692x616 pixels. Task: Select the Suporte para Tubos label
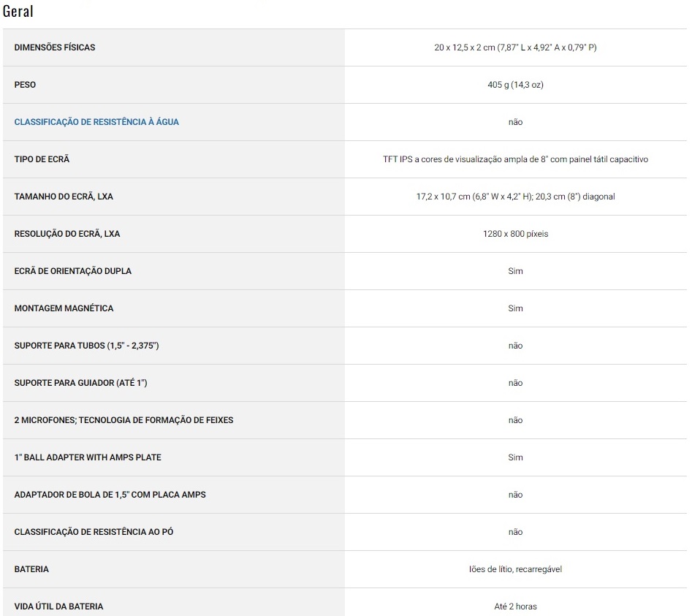pos(86,346)
